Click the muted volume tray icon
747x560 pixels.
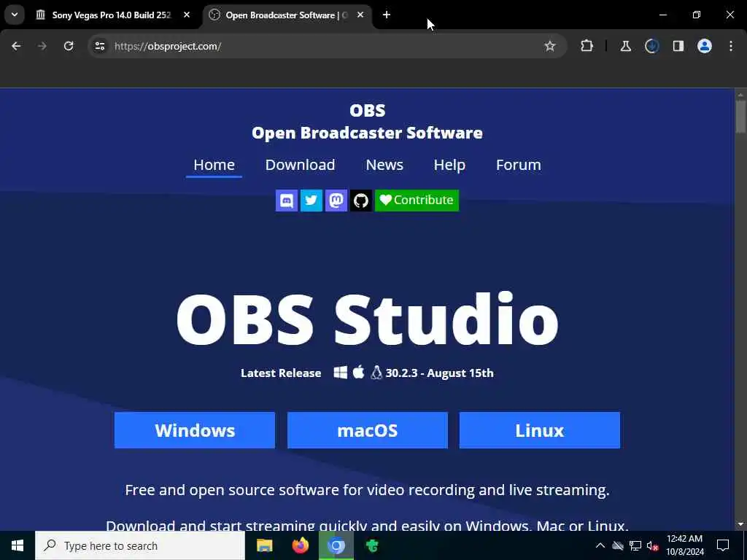pyautogui.click(x=653, y=545)
